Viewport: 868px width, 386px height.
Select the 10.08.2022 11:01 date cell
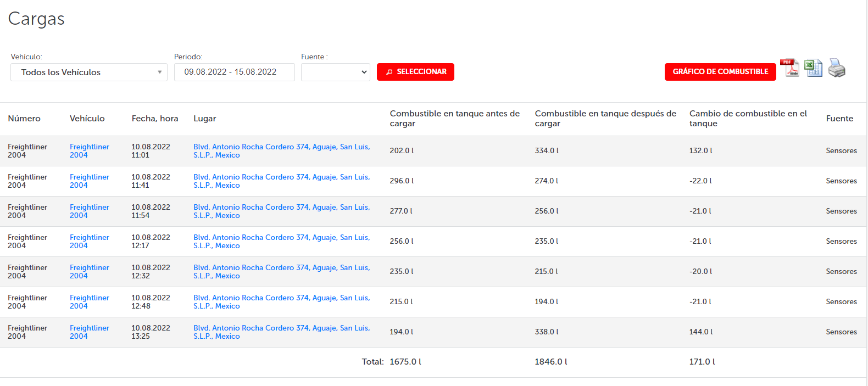pyautogui.click(x=151, y=151)
